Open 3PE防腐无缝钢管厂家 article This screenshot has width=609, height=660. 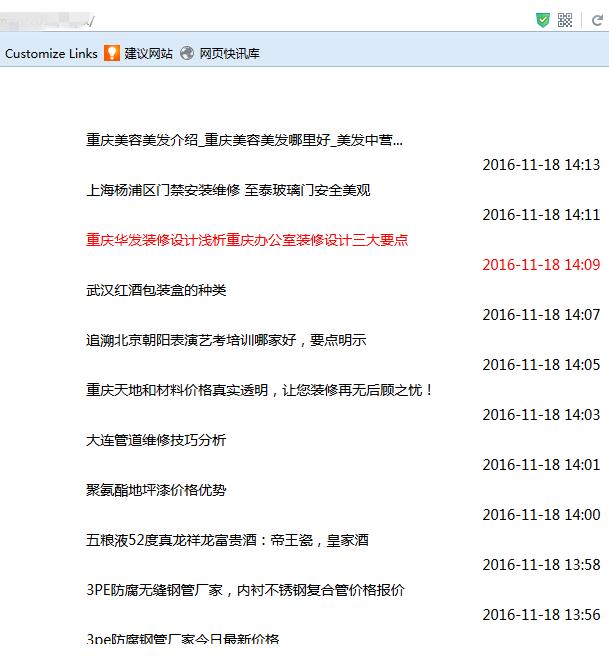(x=245, y=590)
